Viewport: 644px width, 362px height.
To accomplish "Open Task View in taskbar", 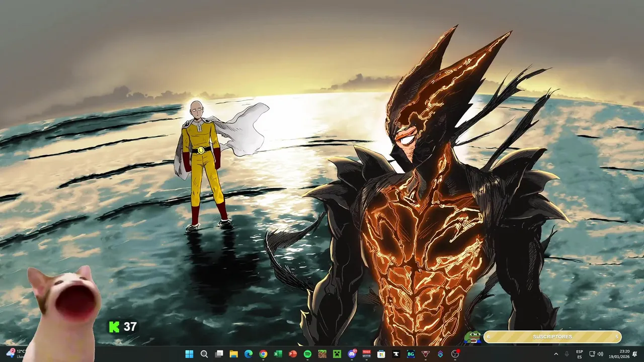I will click(219, 354).
